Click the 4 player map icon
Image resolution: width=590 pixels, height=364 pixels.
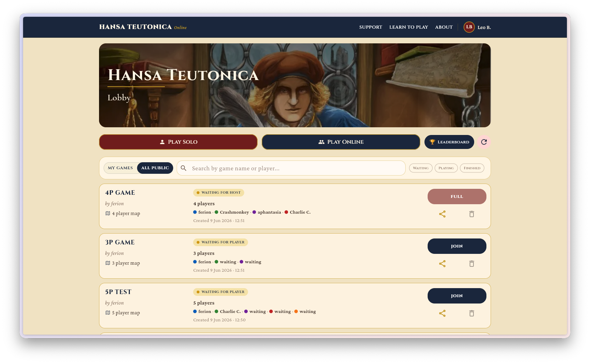pos(108,213)
